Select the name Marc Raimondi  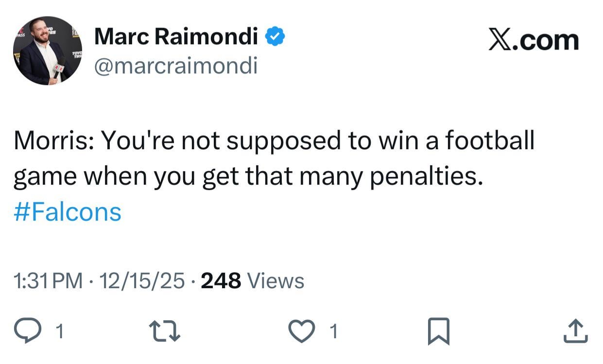coord(176,35)
